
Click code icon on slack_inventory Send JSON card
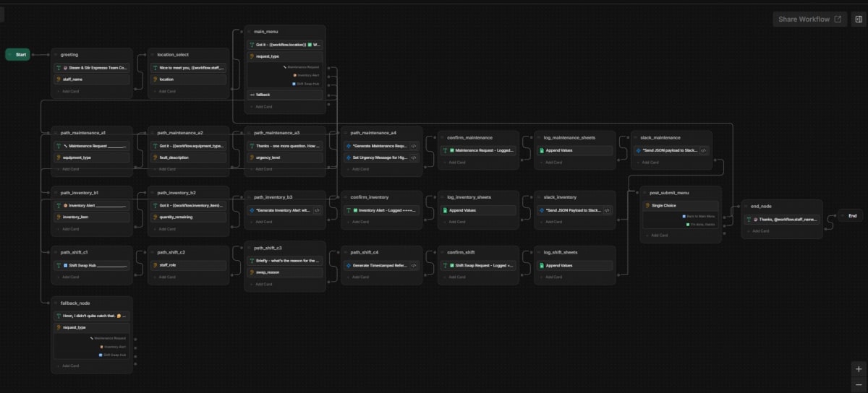(607, 210)
